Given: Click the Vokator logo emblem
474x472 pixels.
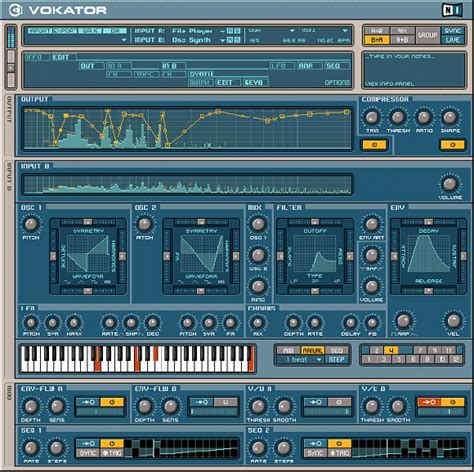Looking at the screenshot, I should 15,10.
